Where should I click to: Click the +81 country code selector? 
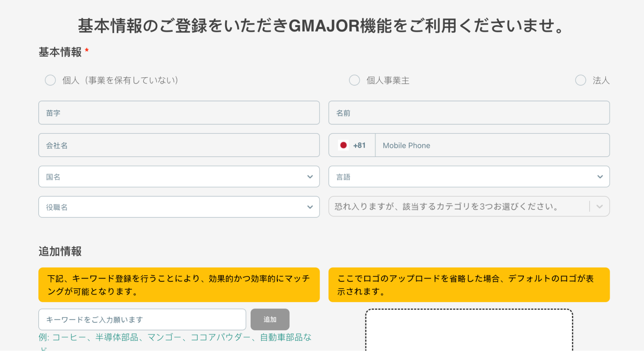359,145
